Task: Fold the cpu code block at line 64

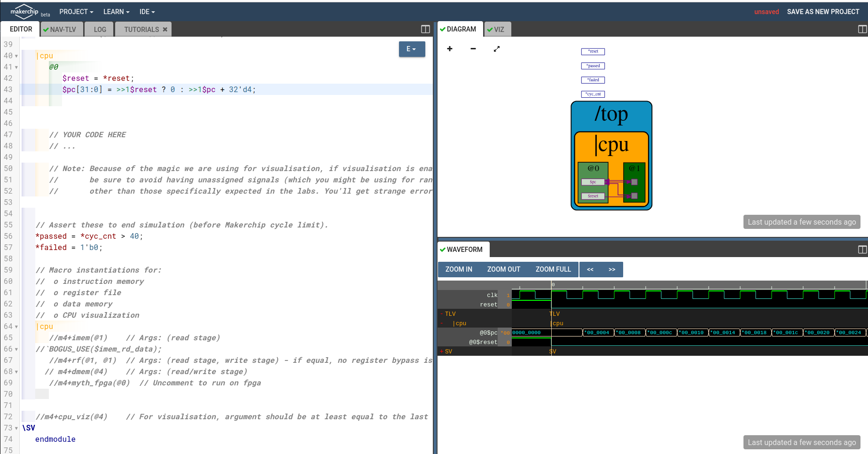Action: (16, 327)
